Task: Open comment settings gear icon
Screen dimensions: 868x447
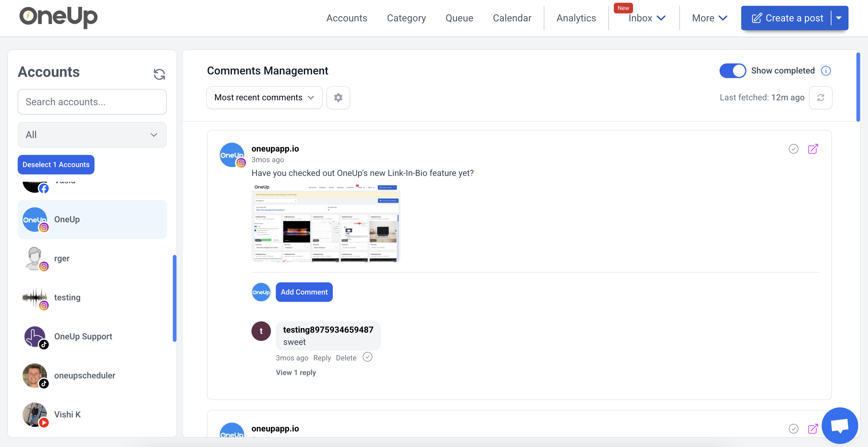Action: coord(338,98)
